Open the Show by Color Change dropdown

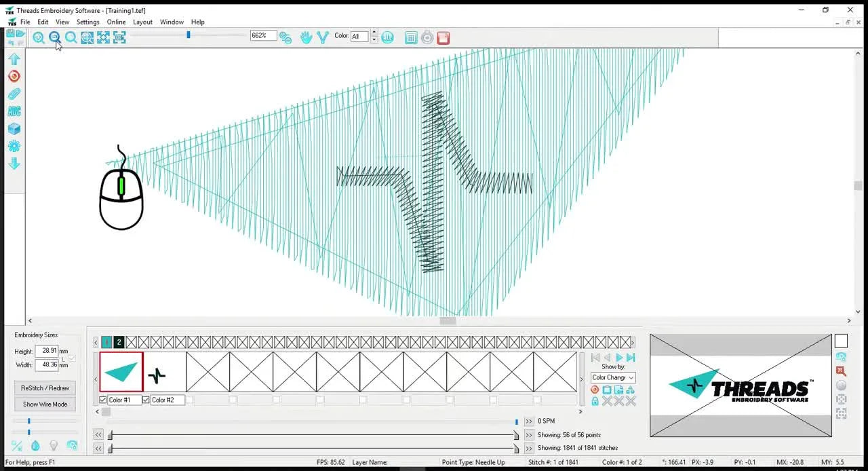[x=612, y=377]
